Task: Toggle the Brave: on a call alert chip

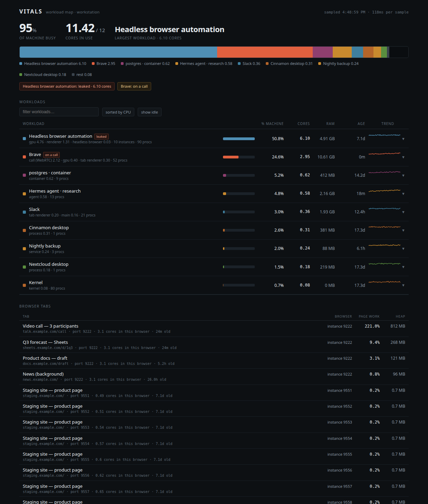Action: tap(134, 86)
